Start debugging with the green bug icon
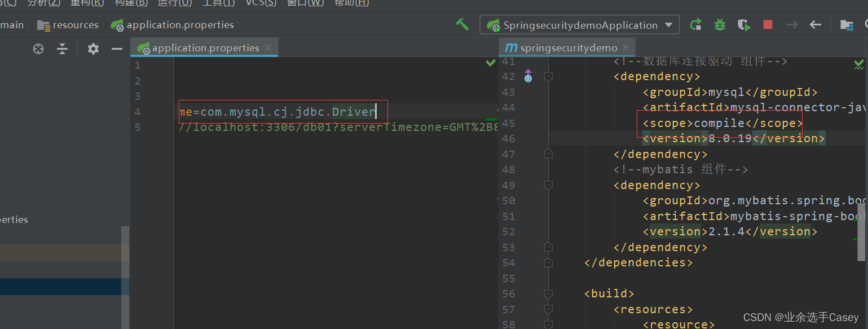This screenshot has width=868, height=329. pyautogui.click(x=720, y=25)
